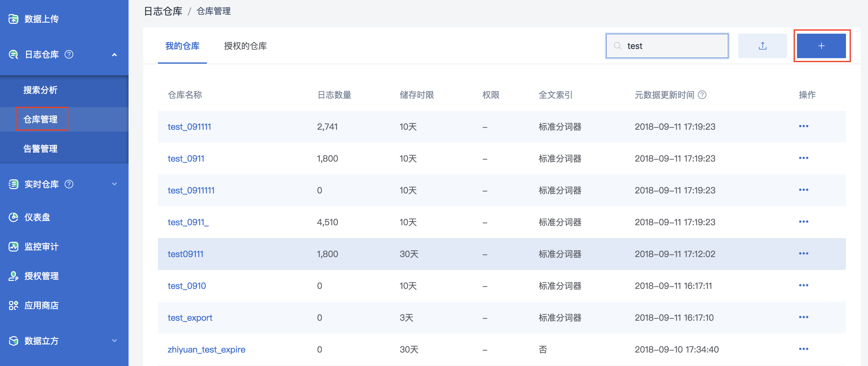Screen dimensions: 868x366
Task: Click the plus button to create repository
Action: click(x=821, y=46)
